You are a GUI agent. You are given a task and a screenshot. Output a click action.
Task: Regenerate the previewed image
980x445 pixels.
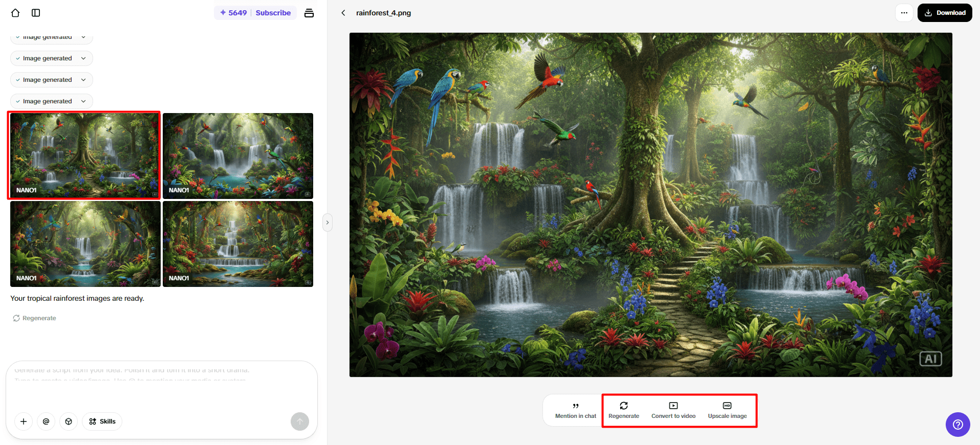(624, 410)
